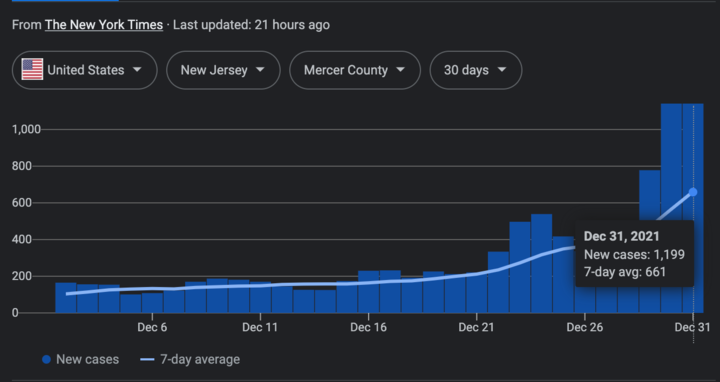Change the 30 days time range
This screenshot has height=382, width=720.
point(476,70)
